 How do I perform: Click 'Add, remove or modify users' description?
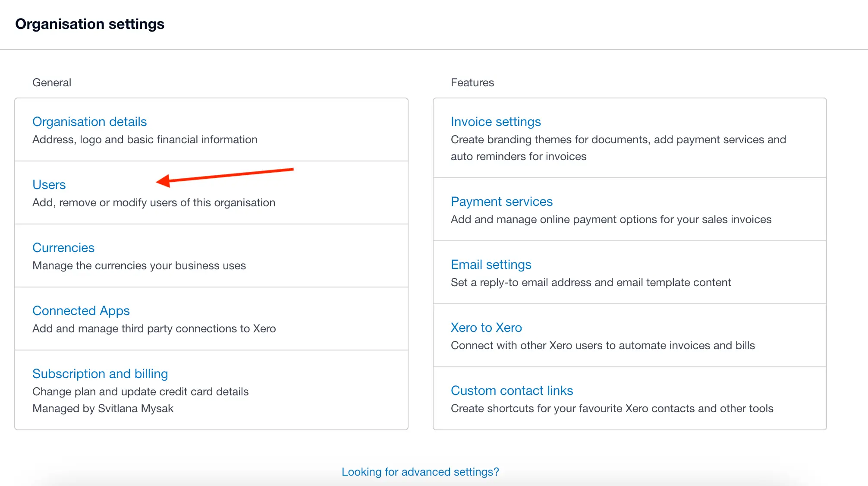[154, 202]
